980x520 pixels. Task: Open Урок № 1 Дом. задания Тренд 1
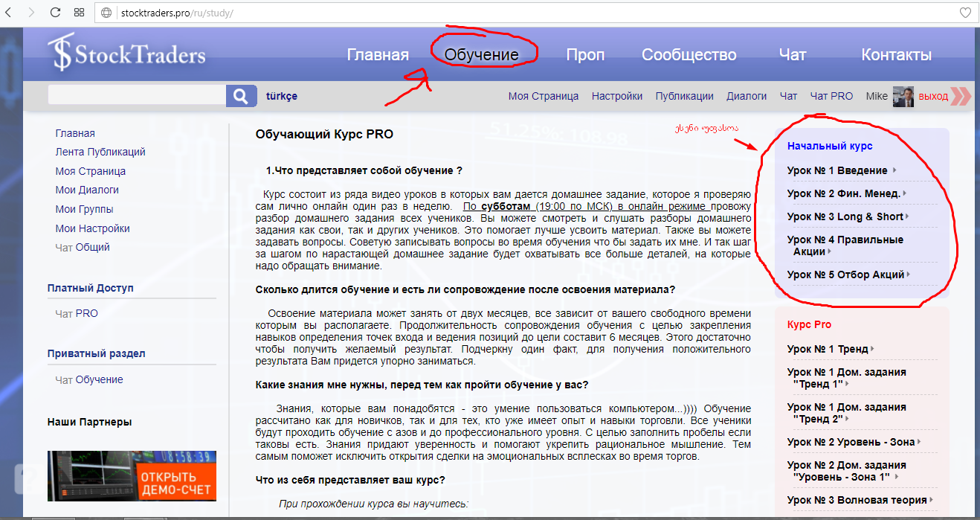pos(846,378)
